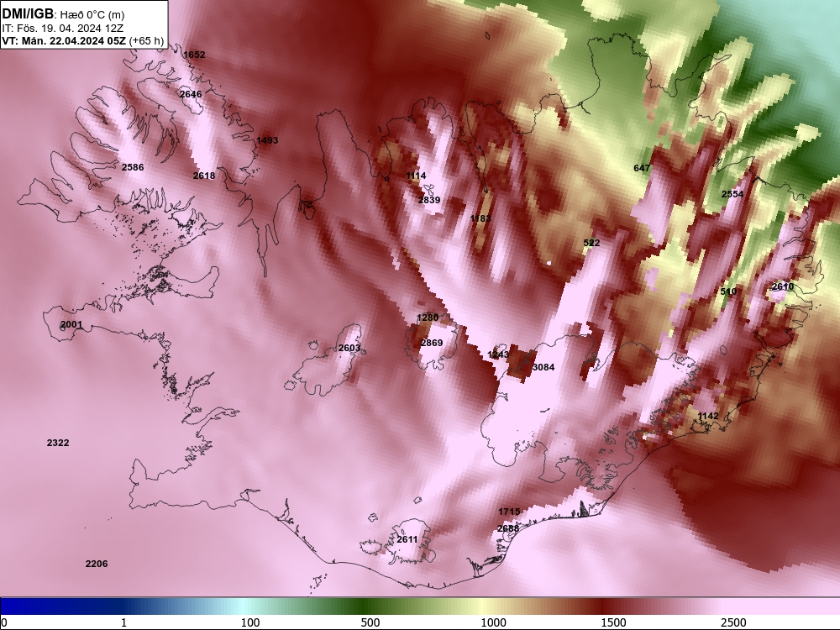Click the 100 tick on color scale
840x630 pixels.
click(x=250, y=622)
